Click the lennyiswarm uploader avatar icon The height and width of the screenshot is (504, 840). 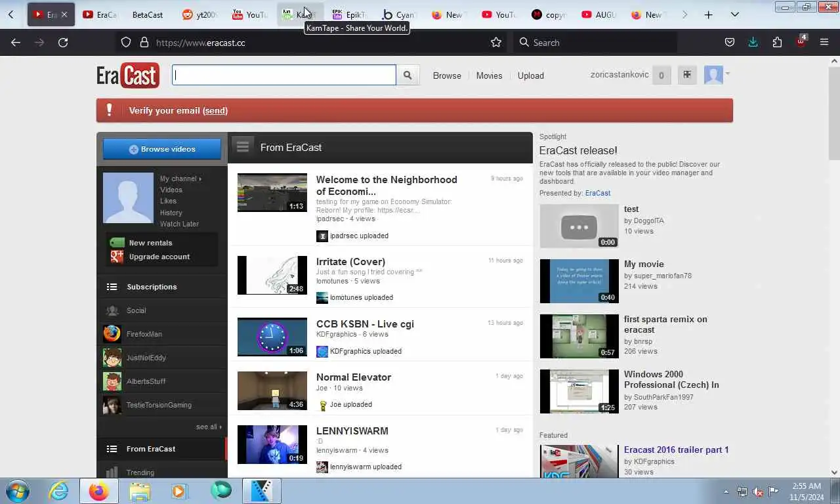pyautogui.click(x=322, y=467)
